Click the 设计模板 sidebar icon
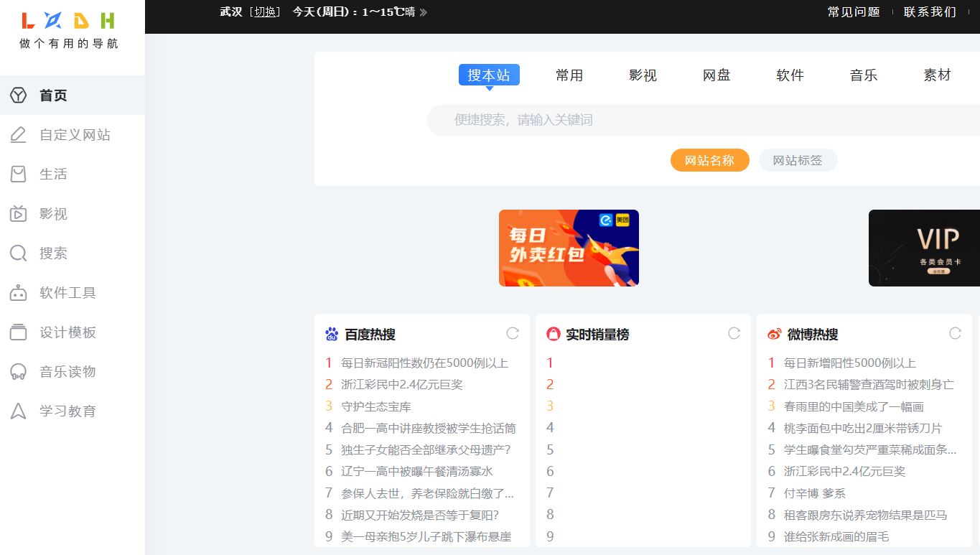The image size is (980, 555). click(17, 332)
